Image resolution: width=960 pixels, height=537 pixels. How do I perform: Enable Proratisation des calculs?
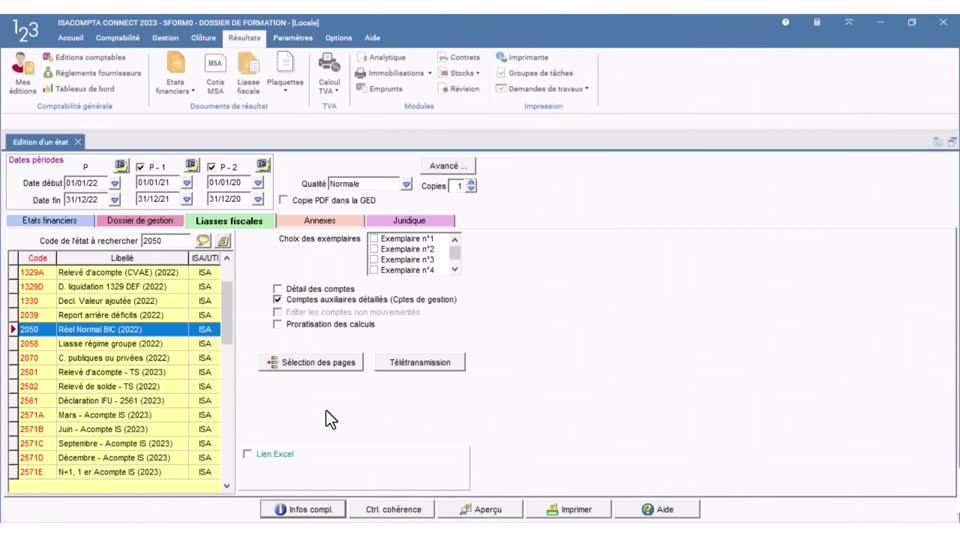(x=277, y=324)
